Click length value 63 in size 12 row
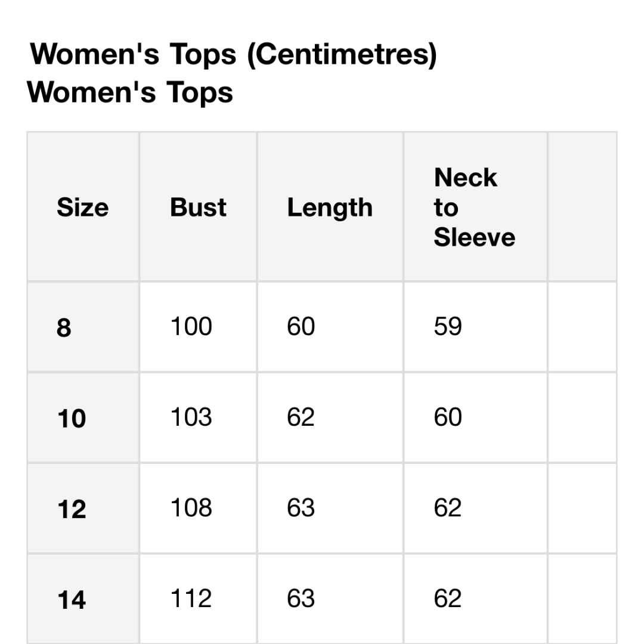This screenshot has height=644, width=644. coord(301,508)
